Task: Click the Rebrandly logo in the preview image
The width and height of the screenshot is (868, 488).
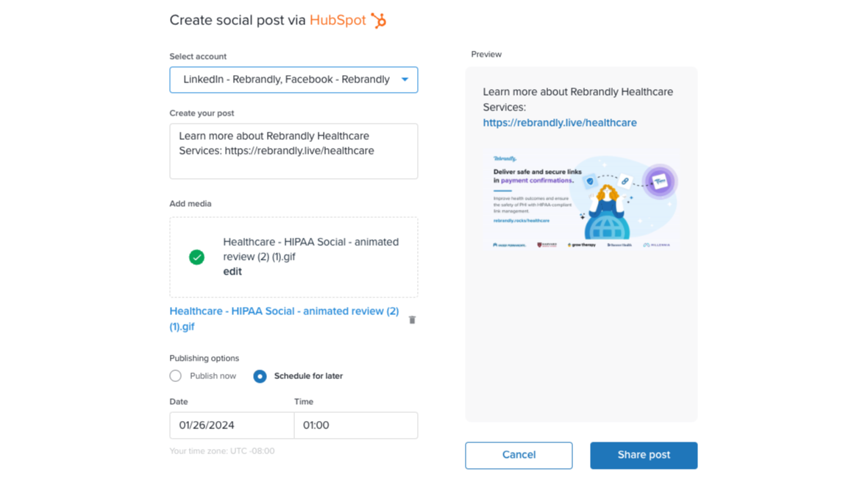Action: pyautogui.click(x=505, y=158)
